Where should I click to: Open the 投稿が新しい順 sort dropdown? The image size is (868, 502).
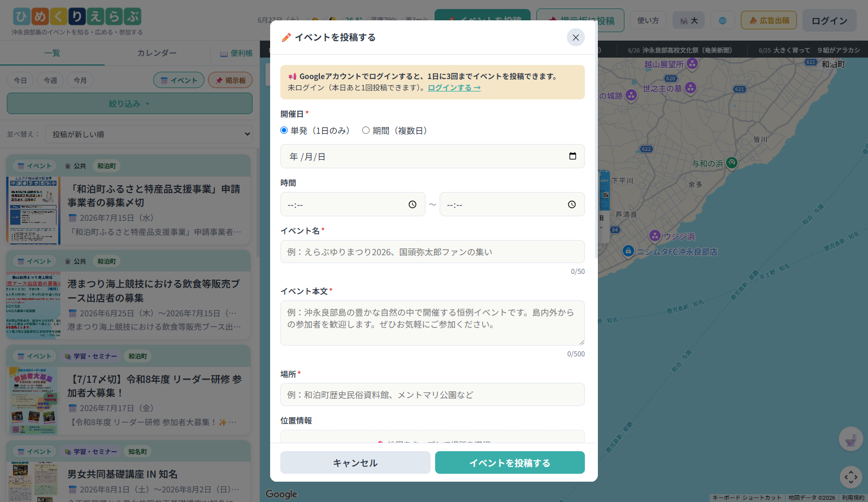pyautogui.click(x=149, y=134)
